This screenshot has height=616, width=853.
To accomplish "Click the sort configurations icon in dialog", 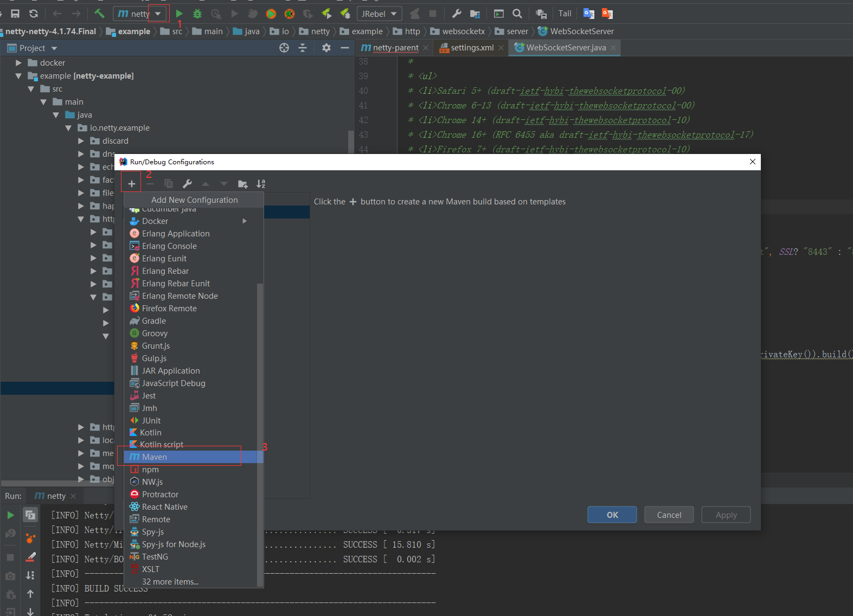I will pyautogui.click(x=261, y=184).
